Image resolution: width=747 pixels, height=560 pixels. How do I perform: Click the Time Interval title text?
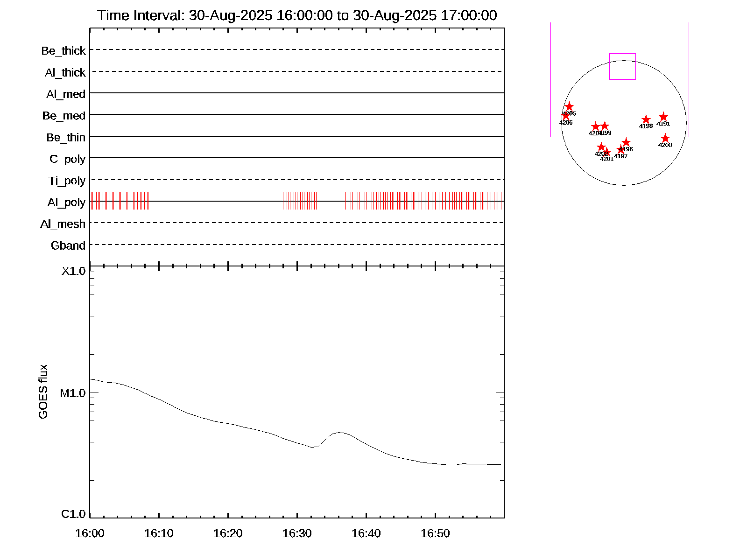[x=297, y=15]
